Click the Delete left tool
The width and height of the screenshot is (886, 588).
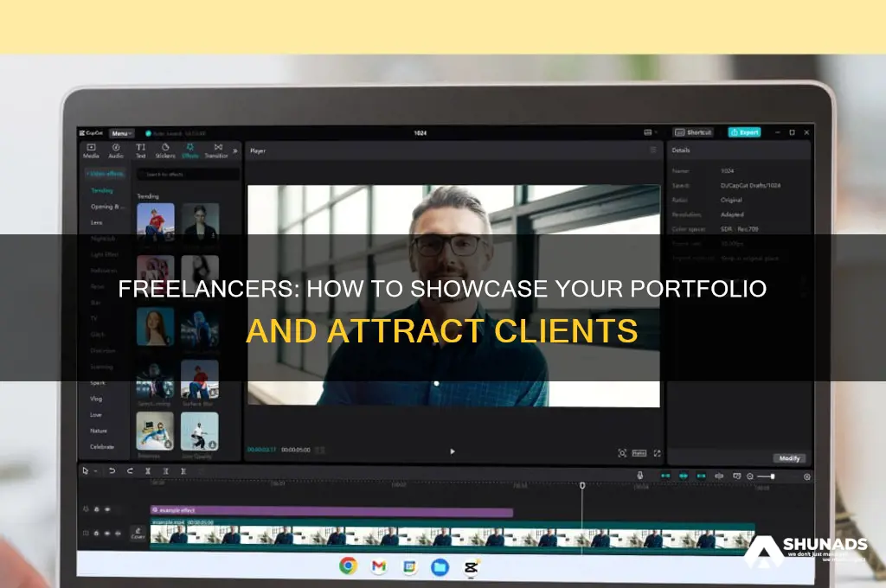(165, 470)
